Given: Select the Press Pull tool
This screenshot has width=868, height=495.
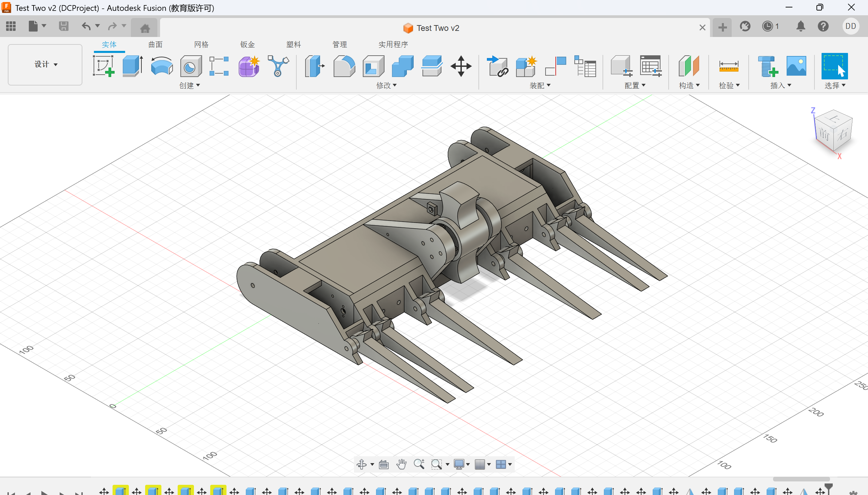Looking at the screenshot, I should click(315, 66).
